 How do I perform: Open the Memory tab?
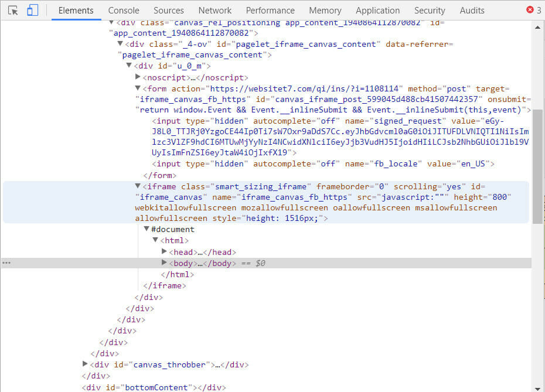tap(325, 11)
